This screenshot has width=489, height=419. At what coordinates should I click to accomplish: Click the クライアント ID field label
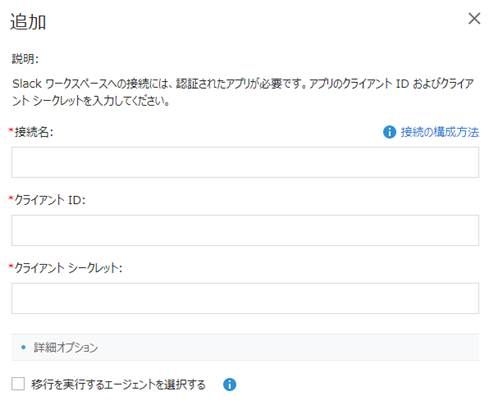50,200
